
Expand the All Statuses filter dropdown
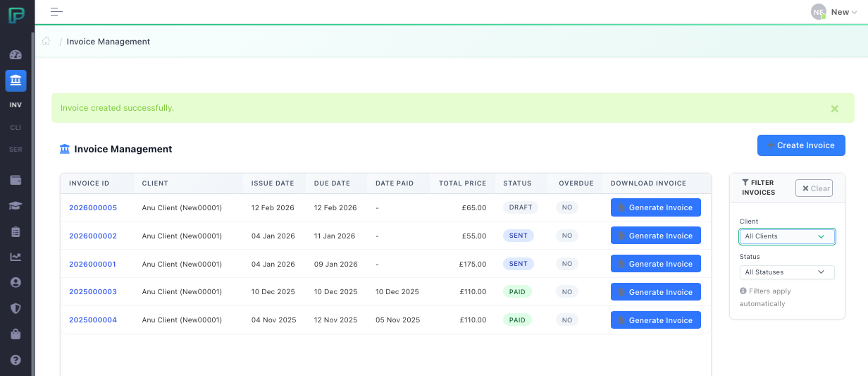[x=786, y=272]
